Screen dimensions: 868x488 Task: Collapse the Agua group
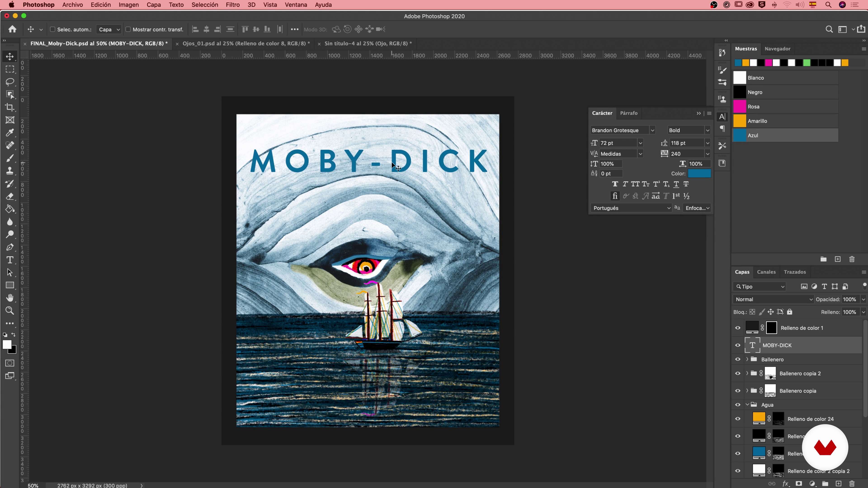[747, 405]
